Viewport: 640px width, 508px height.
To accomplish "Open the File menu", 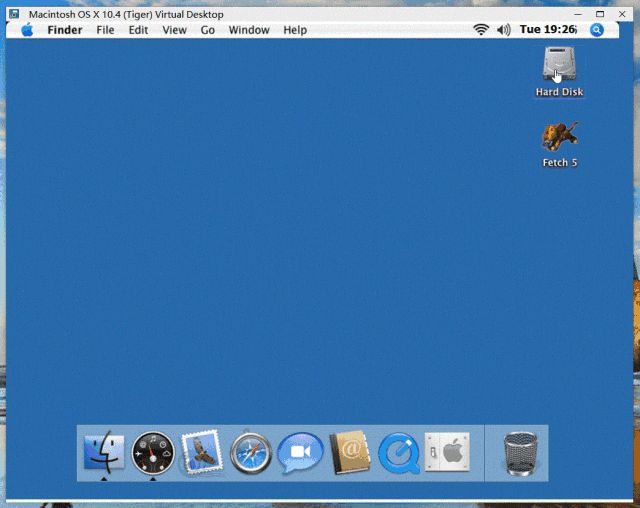I will [105, 30].
